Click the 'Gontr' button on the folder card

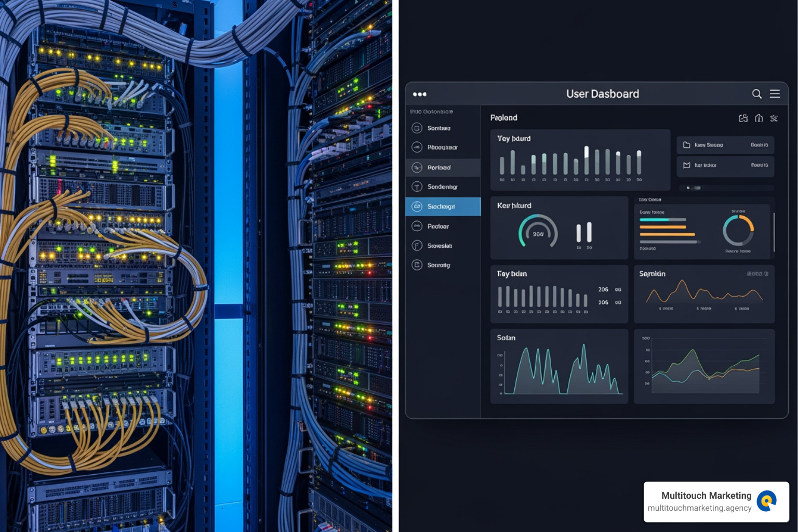click(x=759, y=144)
